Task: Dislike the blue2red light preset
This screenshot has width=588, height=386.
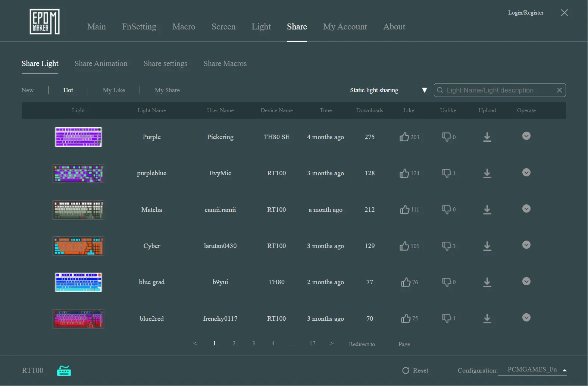Action: click(x=446, y=318)
